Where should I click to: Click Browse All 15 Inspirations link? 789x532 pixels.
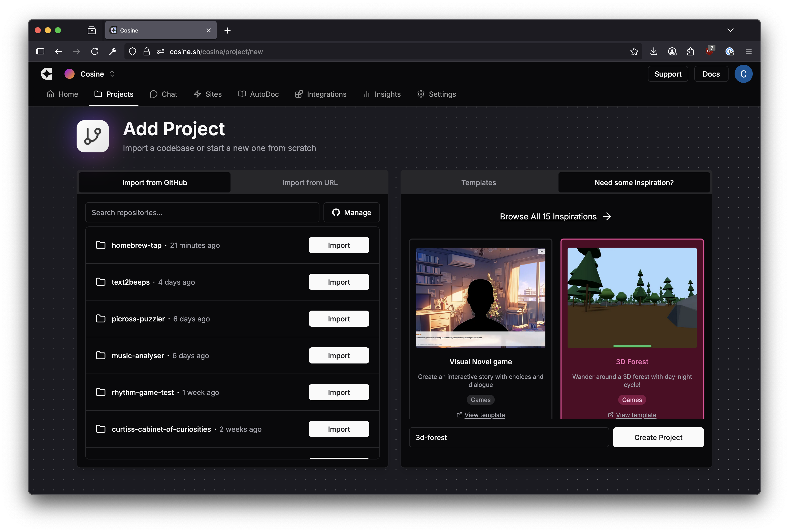tap(548, 216)
